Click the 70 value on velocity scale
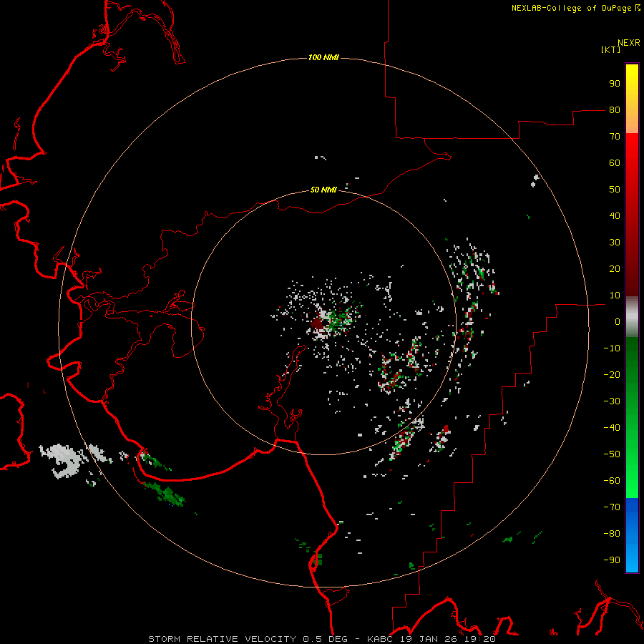Screen dimensions: 644x644 [x=615, y=137]
